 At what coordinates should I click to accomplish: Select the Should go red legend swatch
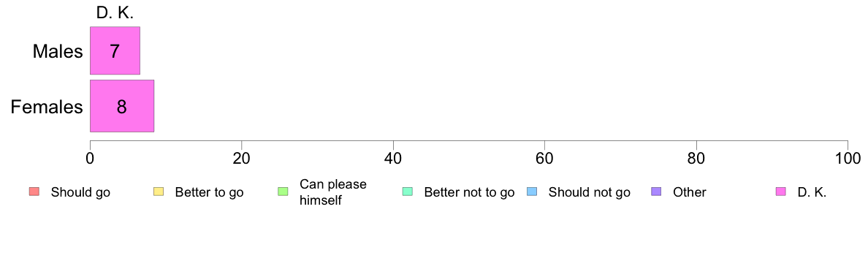click(34, 192)
